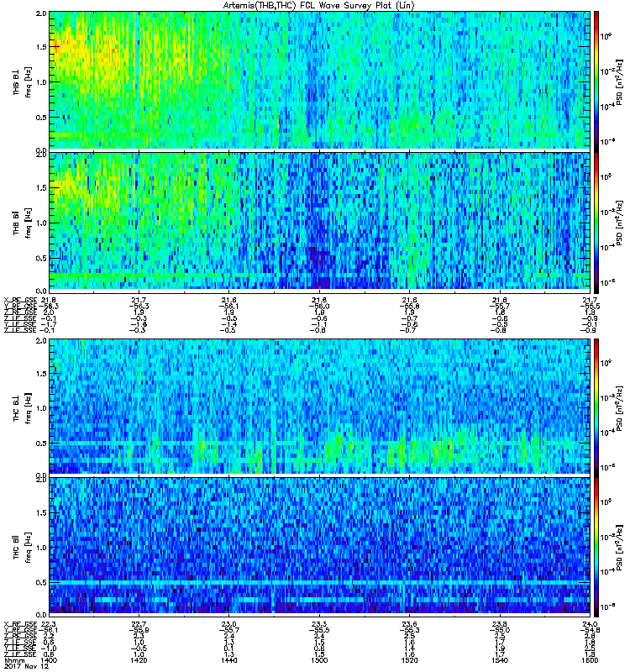Click the 1420 time tick label
This screenshot has height=672, width=630.
138,660
